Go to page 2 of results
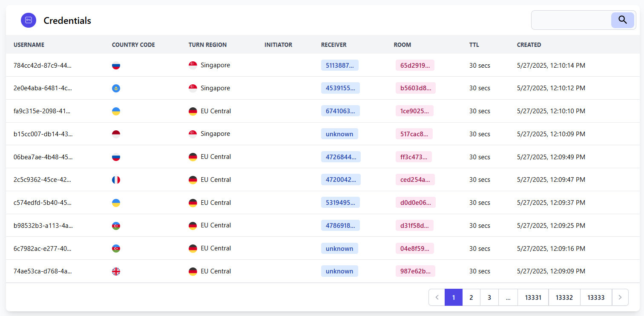The image size is (644, 316). click(471, 297)
